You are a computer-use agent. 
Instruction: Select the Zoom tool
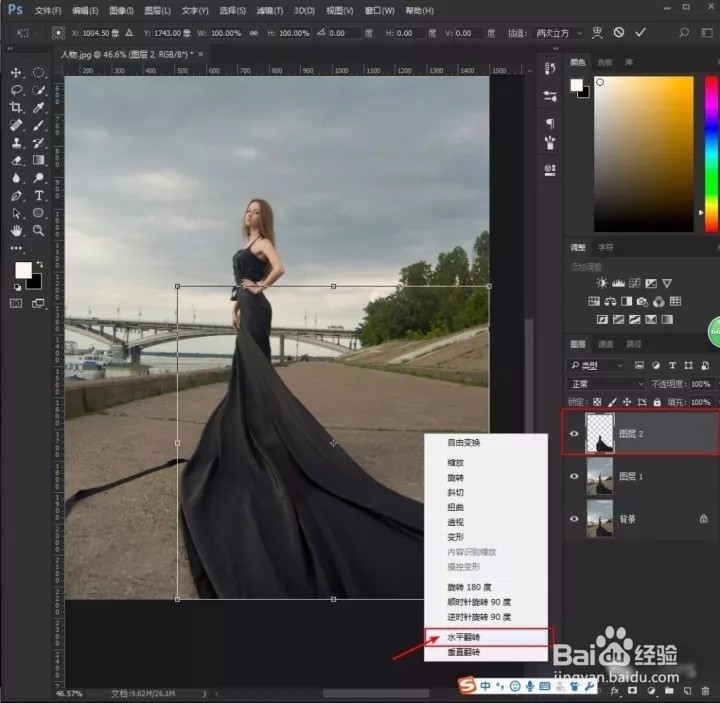pos(39,231)
